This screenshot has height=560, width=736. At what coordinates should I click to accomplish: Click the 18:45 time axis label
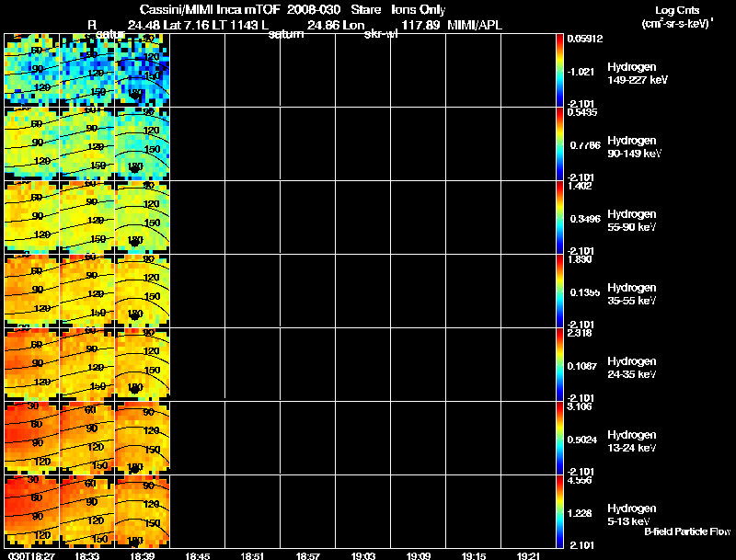click(198, 555)
